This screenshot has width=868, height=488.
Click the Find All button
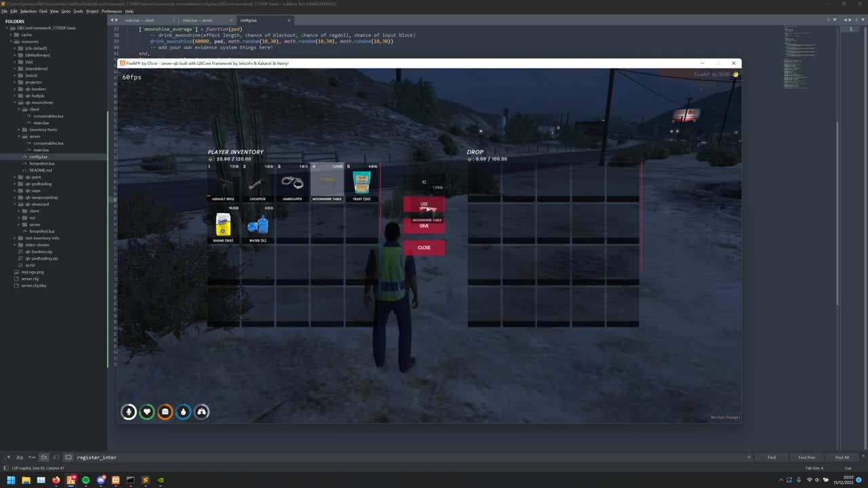(842, 457)
